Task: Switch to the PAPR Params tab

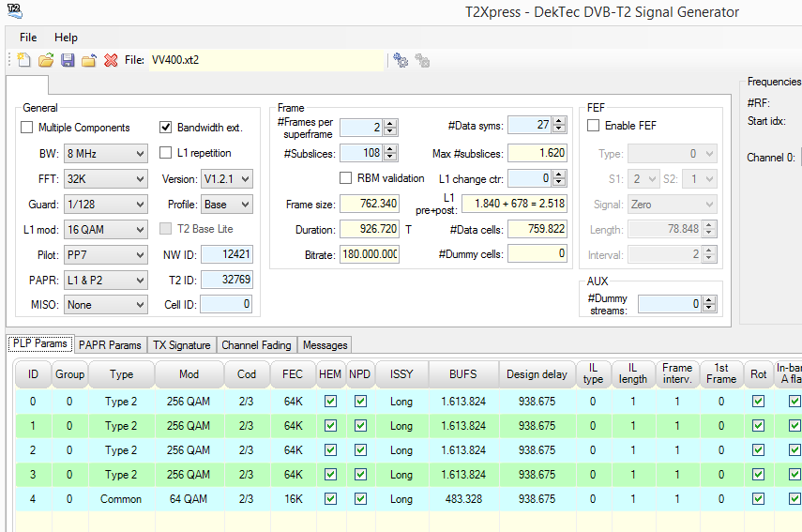Action: [x=110, y=345]
